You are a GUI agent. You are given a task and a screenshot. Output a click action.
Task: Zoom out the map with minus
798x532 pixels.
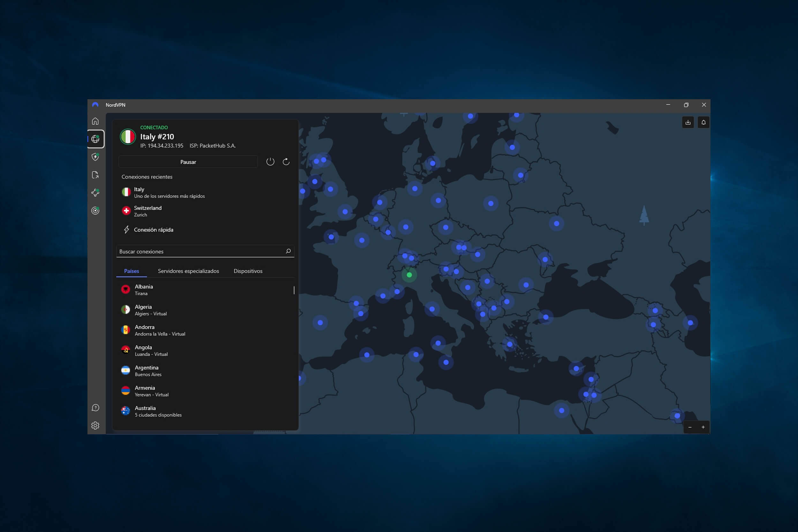[x=690, y=427]
